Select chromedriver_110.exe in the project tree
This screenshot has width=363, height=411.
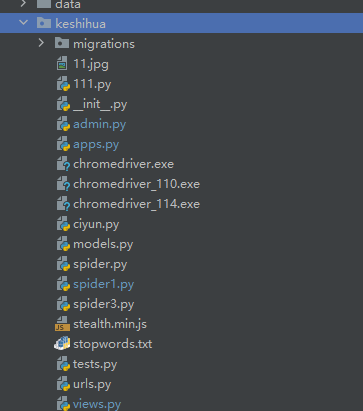tap(136, 184)
